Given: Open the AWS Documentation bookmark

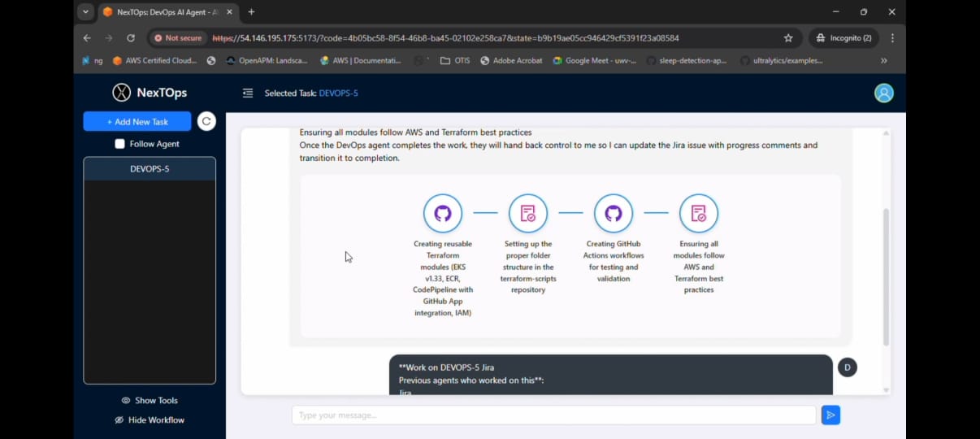Looking at the screenshot, I should click(361, 60).
